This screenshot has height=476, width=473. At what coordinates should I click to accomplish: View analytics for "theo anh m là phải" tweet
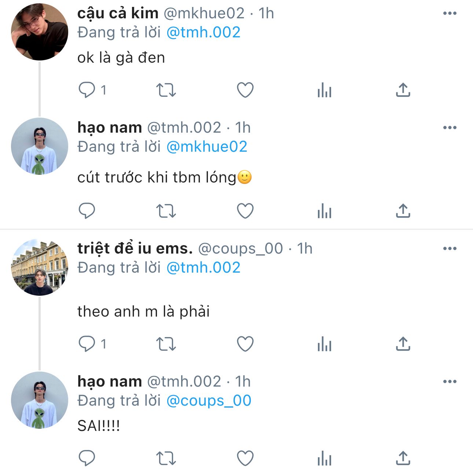pos(324,344)
